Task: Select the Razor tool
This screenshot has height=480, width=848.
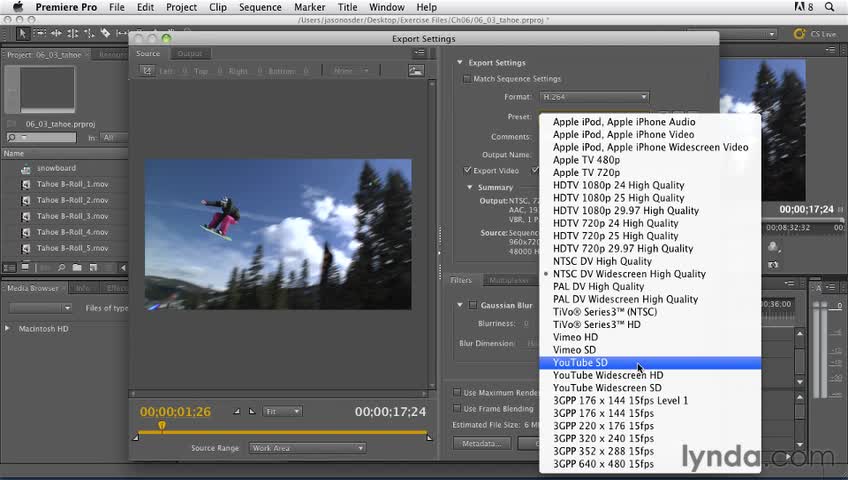Action: click(105, 34)
